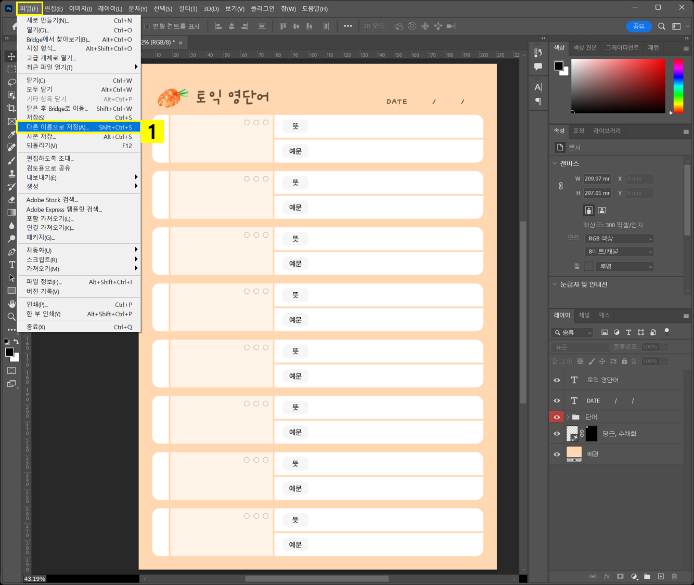Select the Zoom tool in the toolbar
The width and height of the screenshot is (694, 585).
[11, 316]
